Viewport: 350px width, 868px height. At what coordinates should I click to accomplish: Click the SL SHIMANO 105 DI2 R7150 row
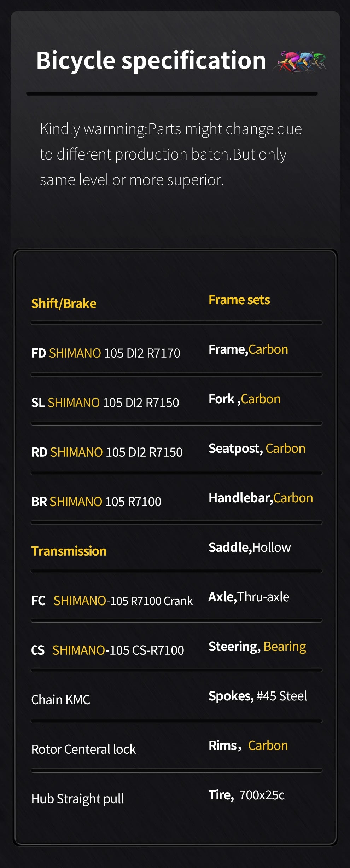point(105,403)
